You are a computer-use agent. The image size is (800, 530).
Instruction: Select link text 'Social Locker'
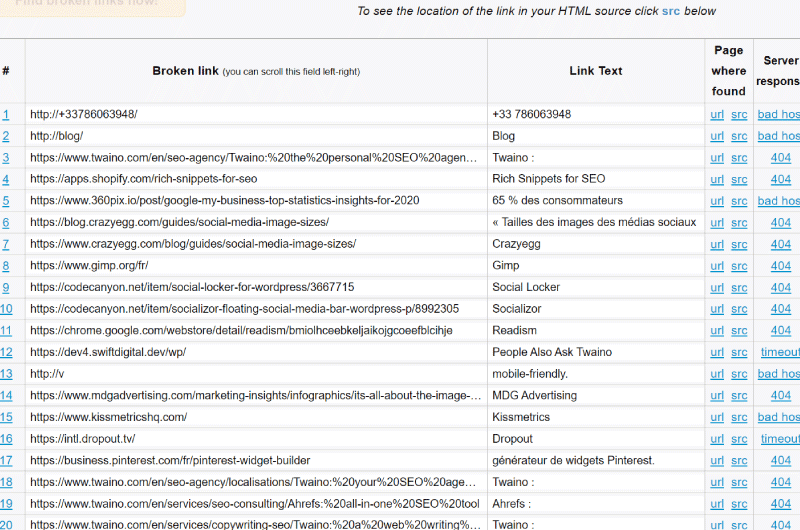point(526,287)
